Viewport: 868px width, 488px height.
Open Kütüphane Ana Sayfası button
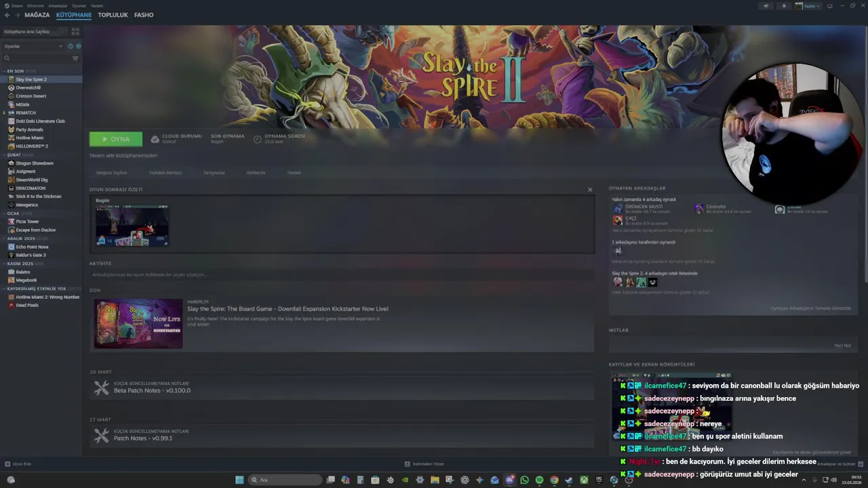point(35,31)
